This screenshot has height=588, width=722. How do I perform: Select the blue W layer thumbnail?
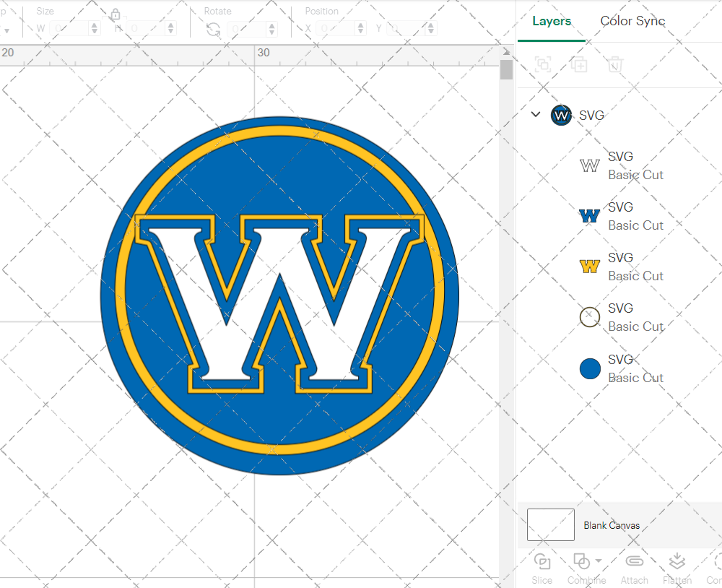click(589, 215)
